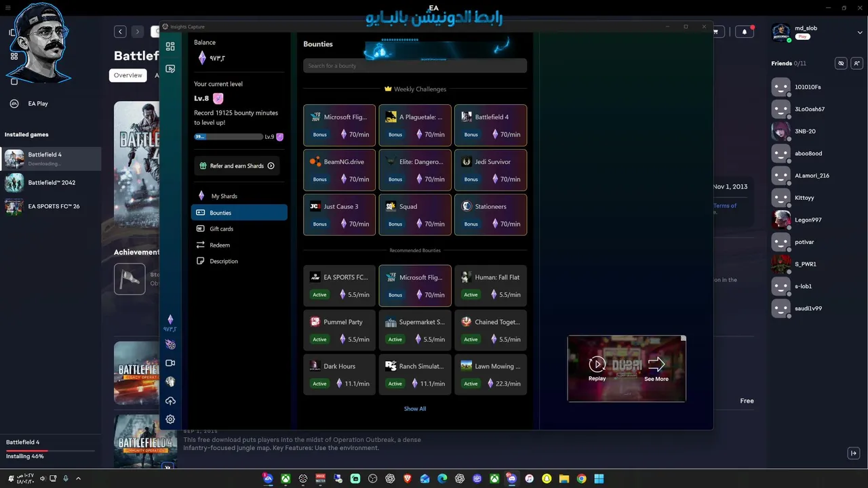The height and width of the screenshot is (488, 868).
Task: Click the shard balance icon in Insights sidebar
Action: coord(170,319)
